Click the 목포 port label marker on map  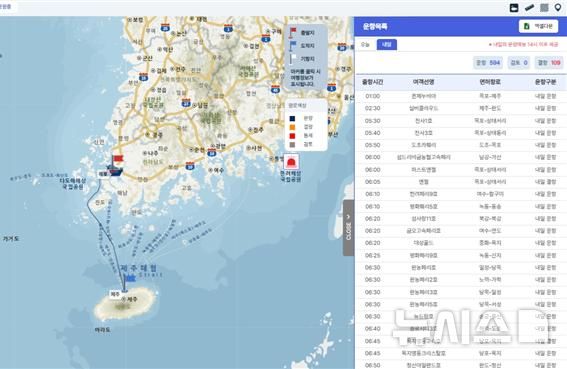103,174
